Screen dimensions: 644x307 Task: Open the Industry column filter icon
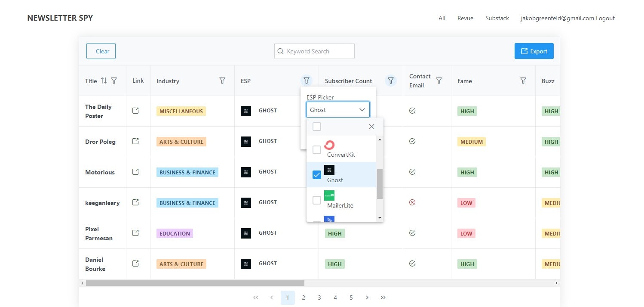click(x=222, y=81)
